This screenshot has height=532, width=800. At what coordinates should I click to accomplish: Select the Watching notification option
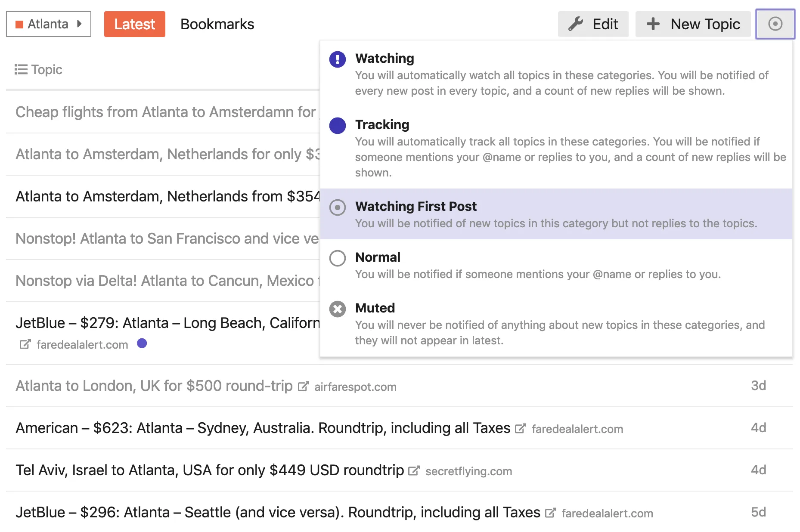384,59
